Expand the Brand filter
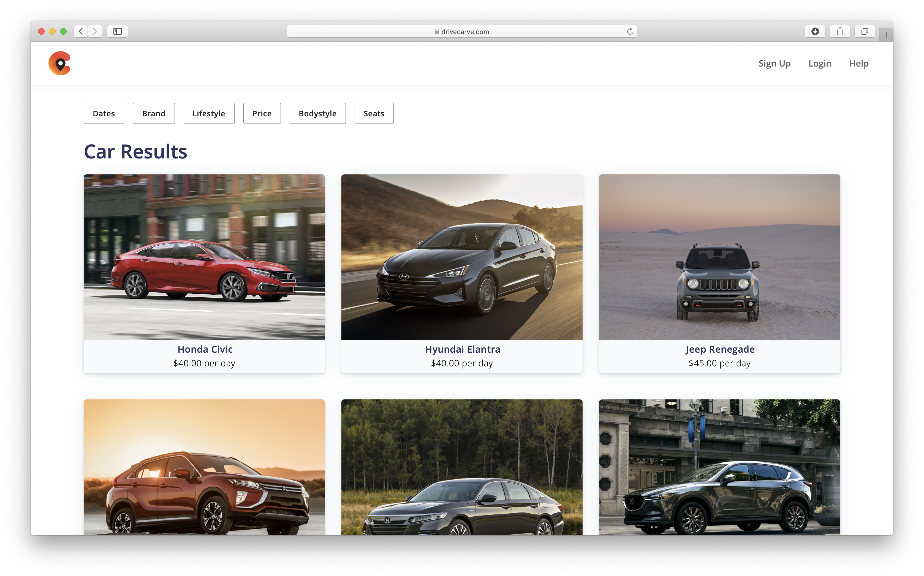The height and width of the screenshot is (576, 924). coord(154,114)
